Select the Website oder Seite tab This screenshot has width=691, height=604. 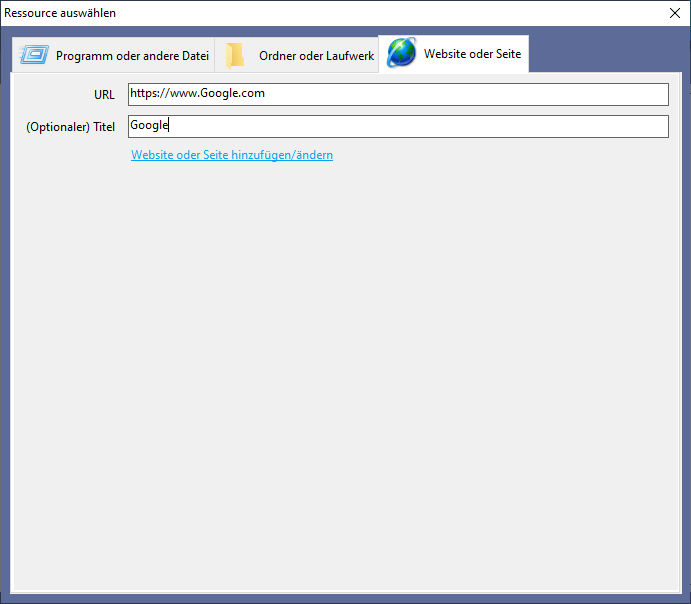point(453,54)
